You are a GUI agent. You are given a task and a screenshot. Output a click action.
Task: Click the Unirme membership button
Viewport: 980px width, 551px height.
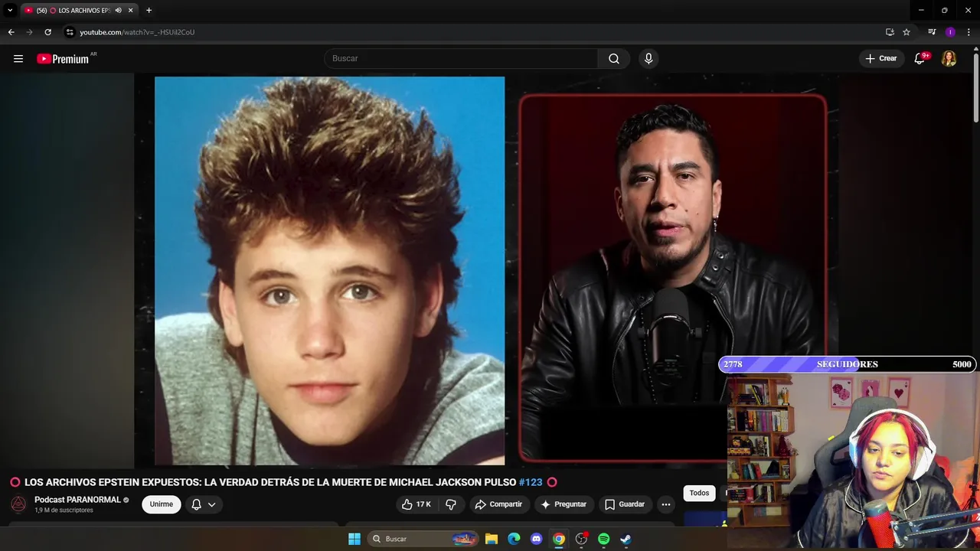coord(162,504)
